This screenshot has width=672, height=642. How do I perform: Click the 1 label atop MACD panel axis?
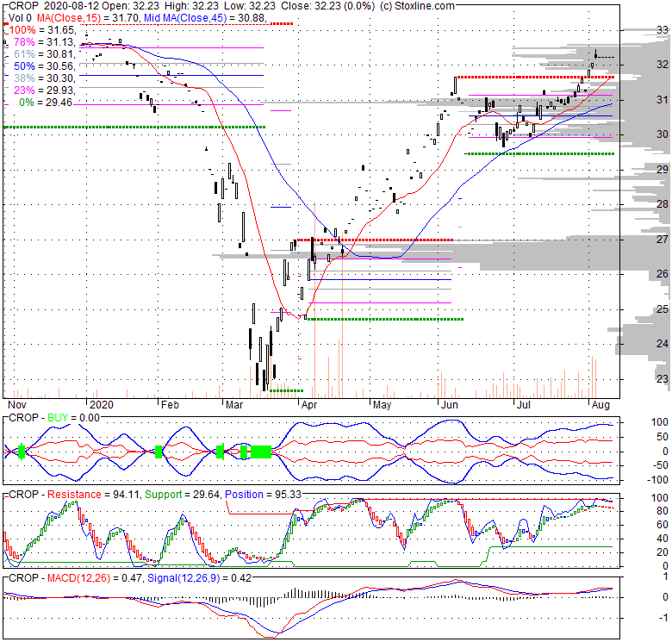pyautogui.click(x=665, y=577)
